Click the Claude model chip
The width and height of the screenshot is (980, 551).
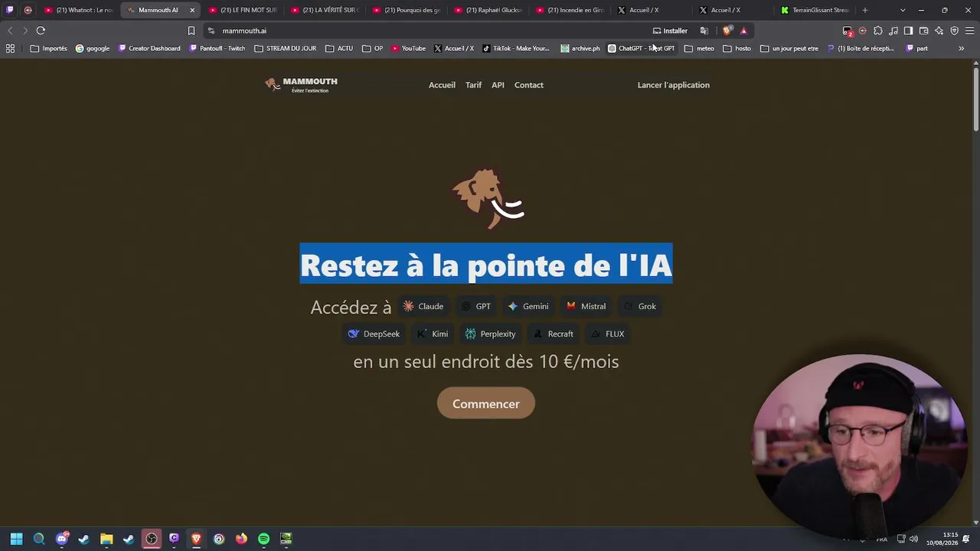coord(423,306)
